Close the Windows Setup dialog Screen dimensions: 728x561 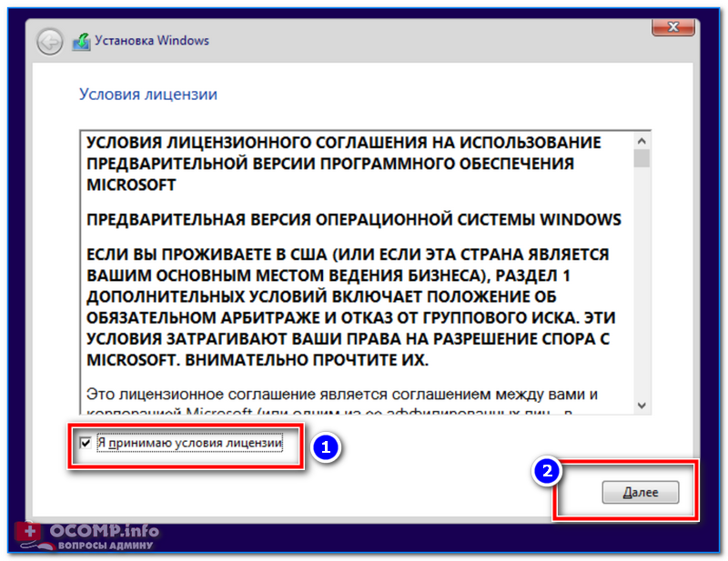673,27
